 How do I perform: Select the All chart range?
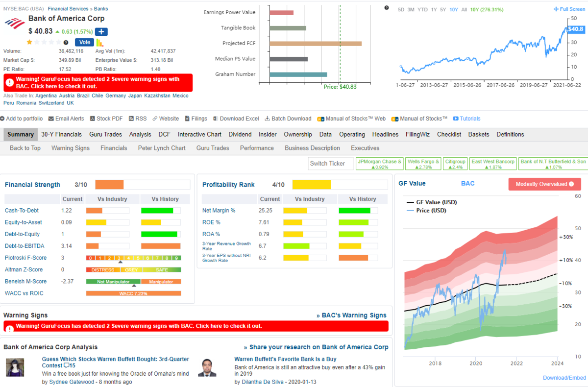[464, 9]
